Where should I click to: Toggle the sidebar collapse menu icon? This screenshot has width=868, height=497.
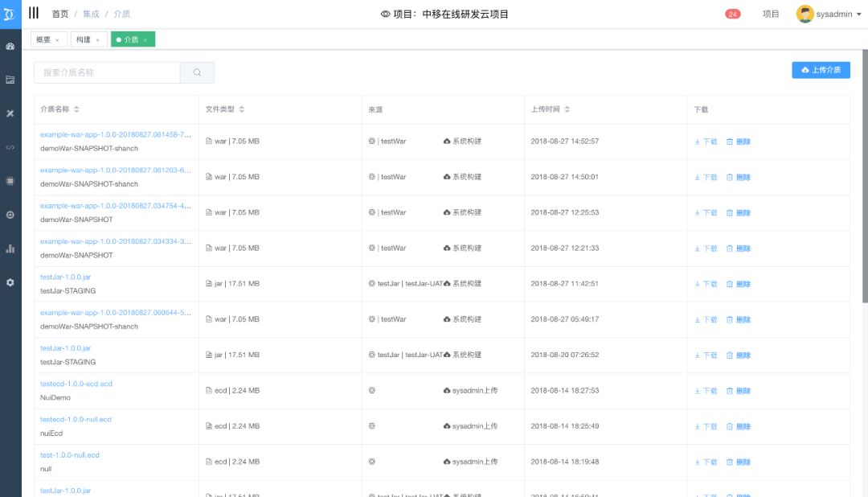click(34, 13)
